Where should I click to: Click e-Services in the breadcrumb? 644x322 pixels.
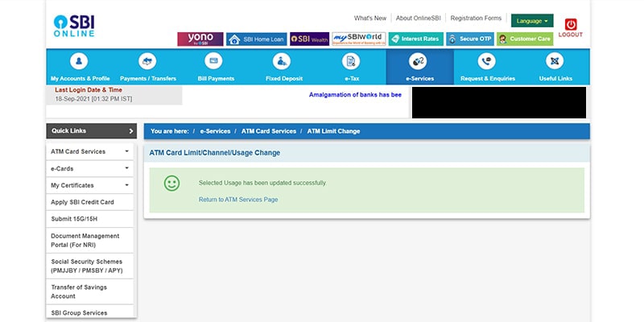215,131
